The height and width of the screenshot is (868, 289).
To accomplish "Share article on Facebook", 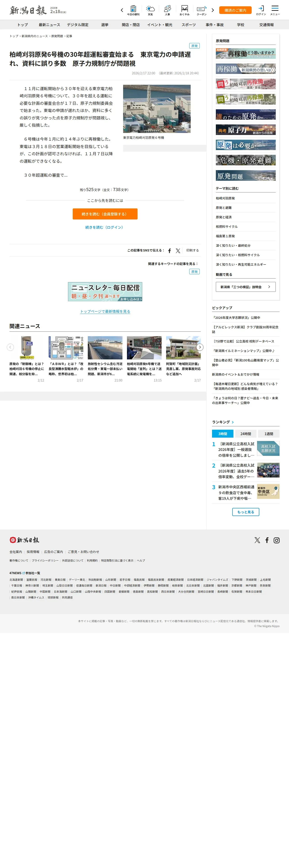I will click(169, 251).
